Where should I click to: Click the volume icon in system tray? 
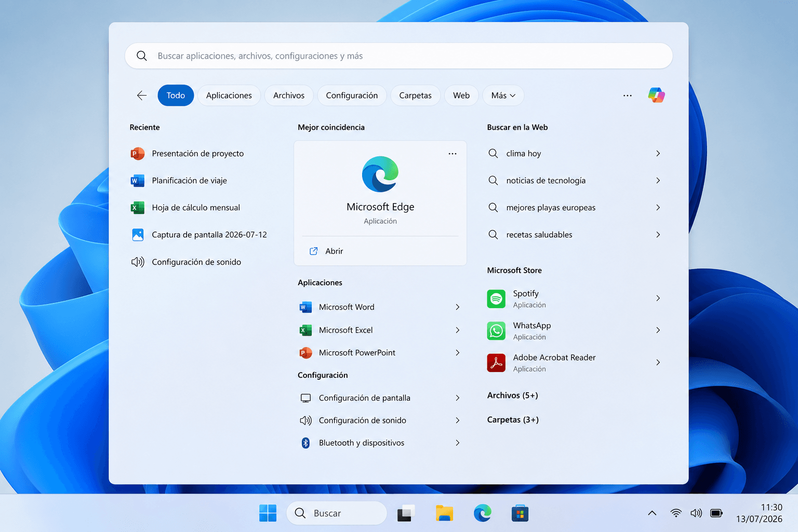[696, 513]
